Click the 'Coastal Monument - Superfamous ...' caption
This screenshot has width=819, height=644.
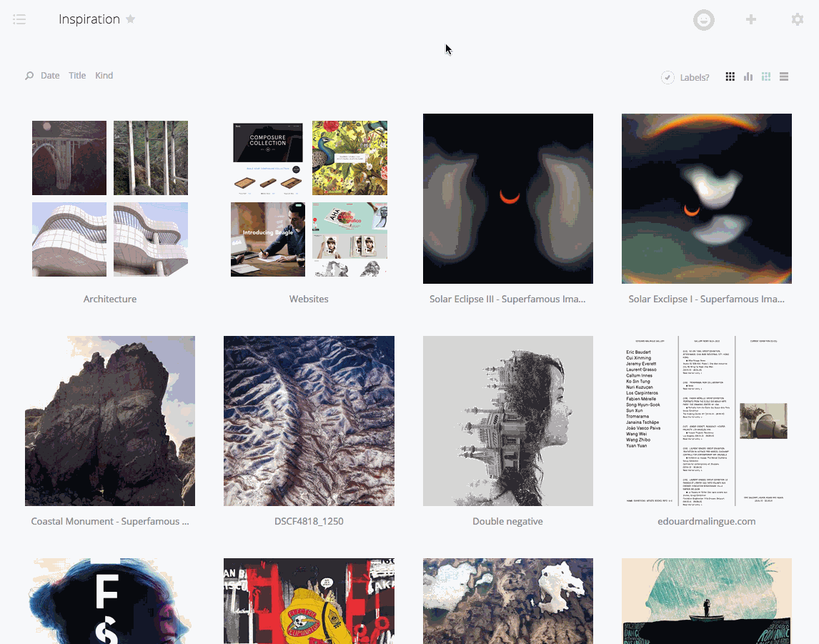pyautogui.click(x=110, y=522)
